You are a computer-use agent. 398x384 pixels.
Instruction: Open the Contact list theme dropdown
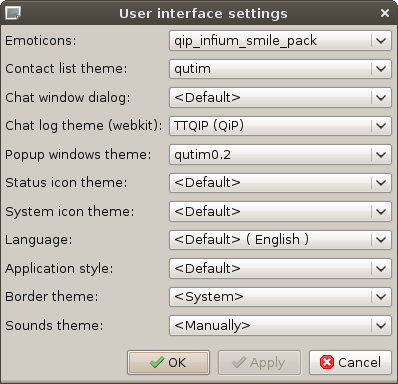[x=280, y=69]
